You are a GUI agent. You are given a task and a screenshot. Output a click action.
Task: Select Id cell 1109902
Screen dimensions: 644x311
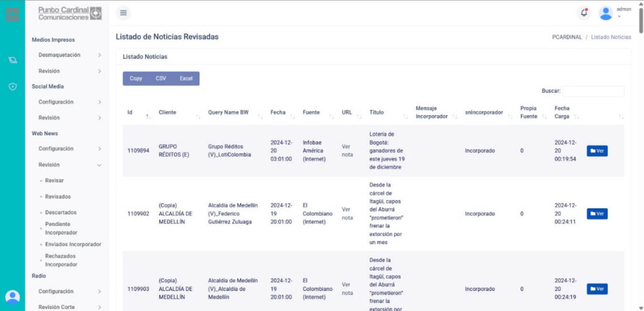138,213
